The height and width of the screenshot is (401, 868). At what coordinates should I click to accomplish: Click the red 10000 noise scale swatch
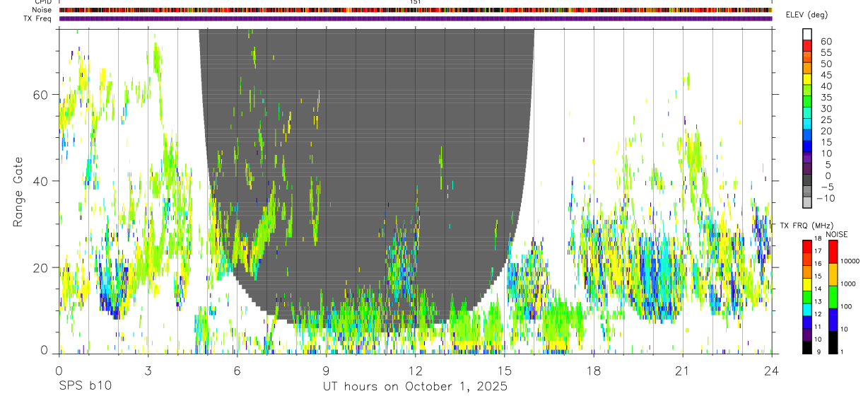[833, 252]
